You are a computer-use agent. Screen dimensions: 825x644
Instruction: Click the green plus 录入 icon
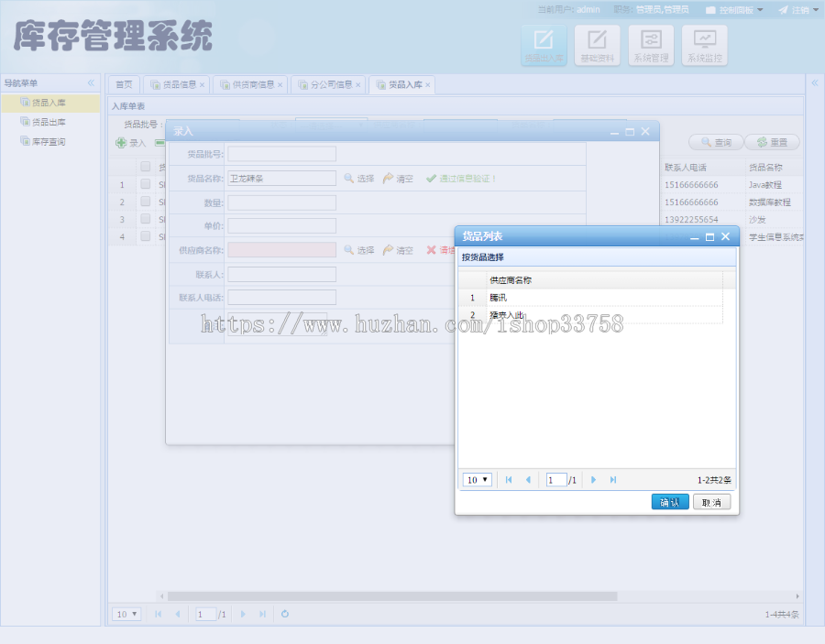click(x=122, y=143)
